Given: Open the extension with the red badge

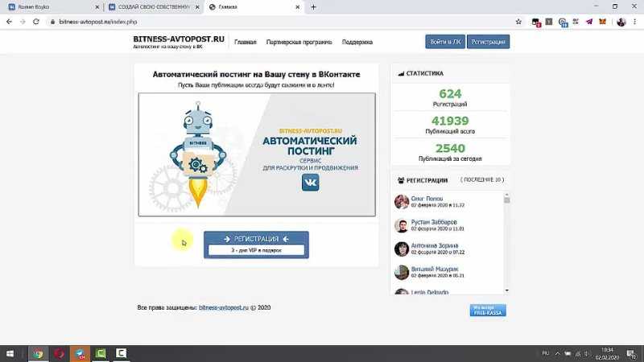Looking at the screenshot, I should 535,23.
